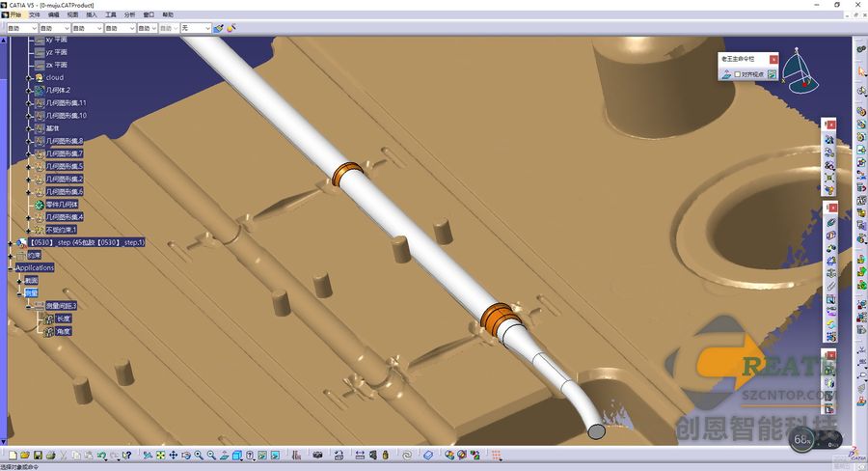Select the Fit All In view icon
Image resolution: width=868 pixels, height=471 pixels.
tap(160, 455)
